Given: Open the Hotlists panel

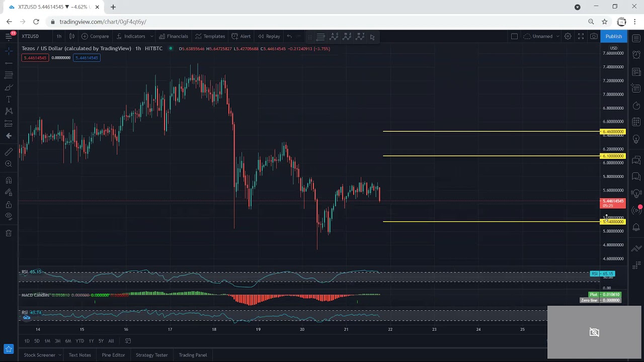Looking at the screenshot, I should click(636, 106).
